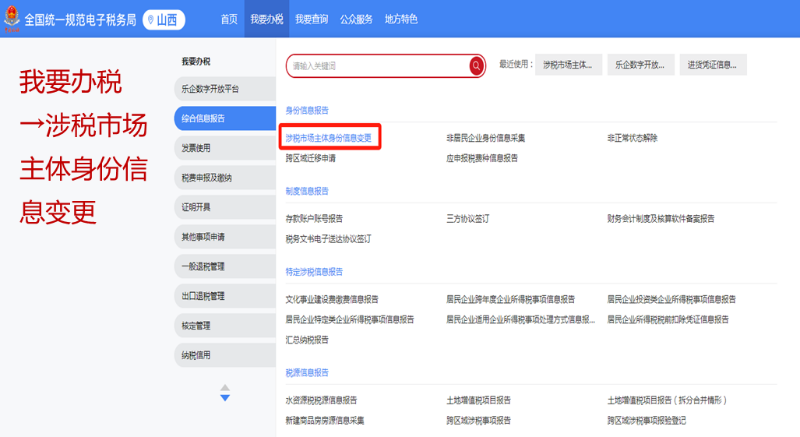Screen dimensions: 800x437
Task: Open 三方协议签订 link
Action: (x=469, y=217)
